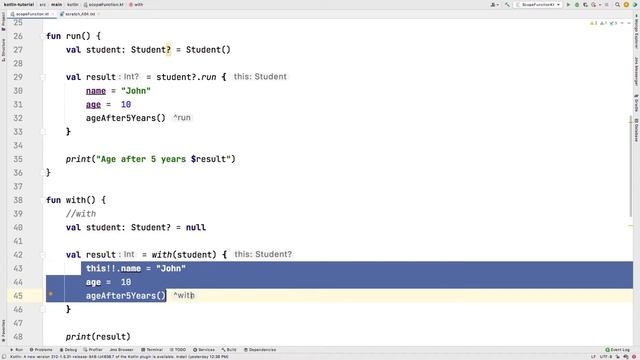
Task: Open the Problems tool window
Action: [41, 350]
